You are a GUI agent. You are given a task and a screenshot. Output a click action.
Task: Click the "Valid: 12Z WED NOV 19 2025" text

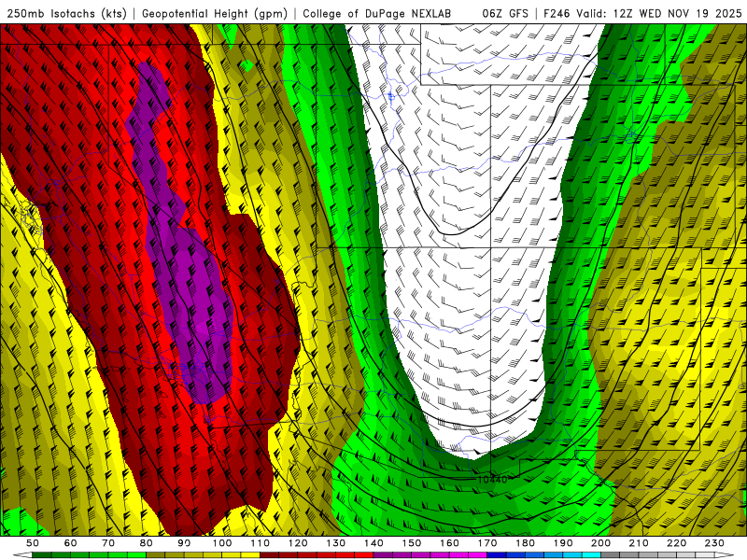pos(659,14)
